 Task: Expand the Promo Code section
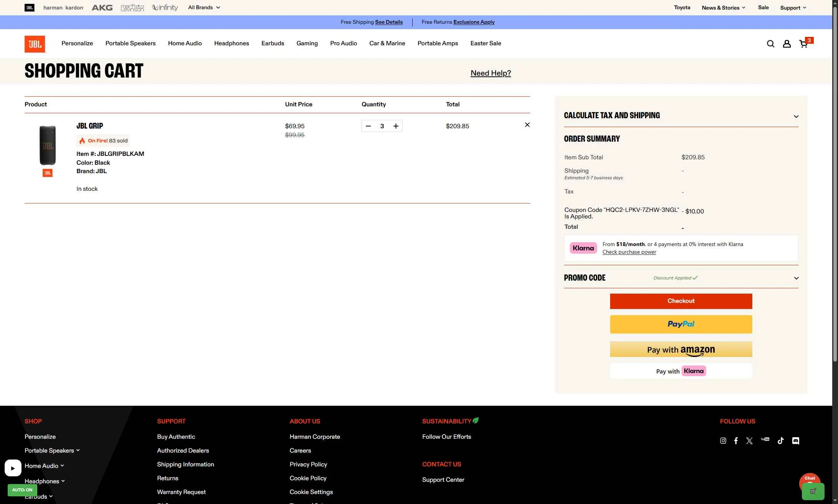point(796,278)
